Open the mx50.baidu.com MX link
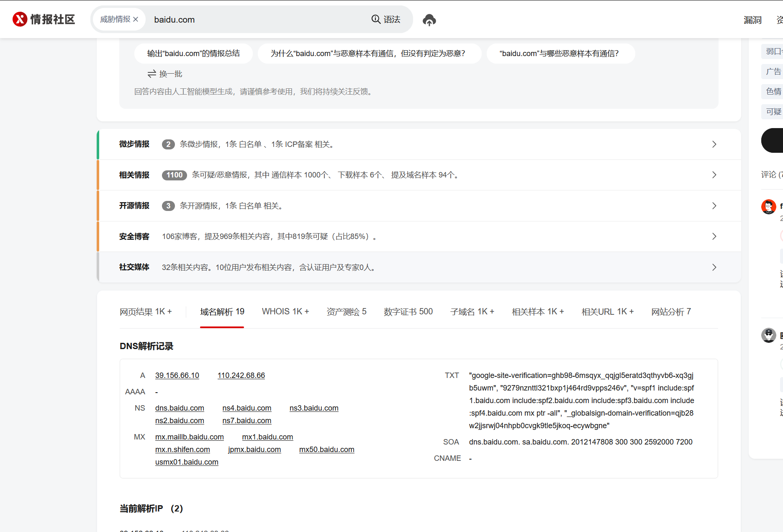The width and height of the screenshot is (783, 532). click(327, 450)
